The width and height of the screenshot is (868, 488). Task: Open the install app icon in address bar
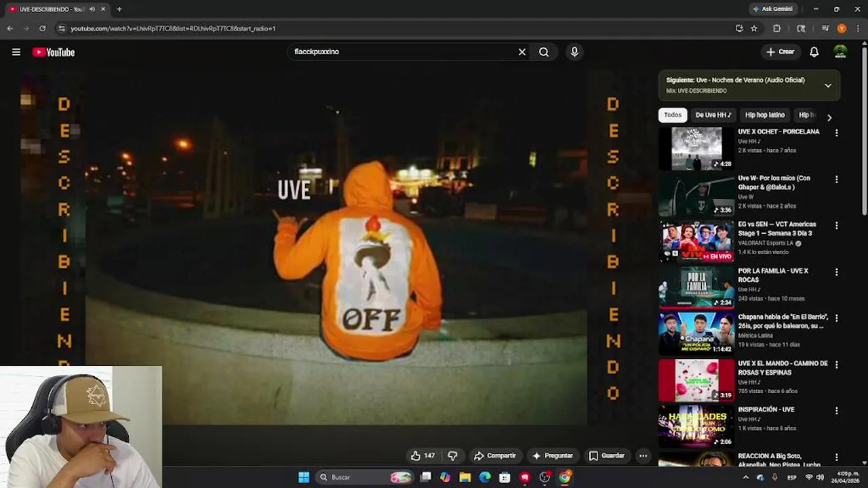click(x=739, y=28)
